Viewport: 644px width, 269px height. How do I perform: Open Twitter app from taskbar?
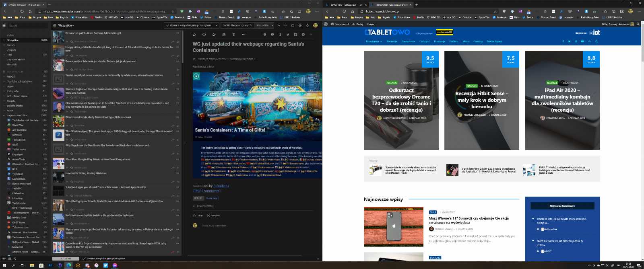click(105, 265)
